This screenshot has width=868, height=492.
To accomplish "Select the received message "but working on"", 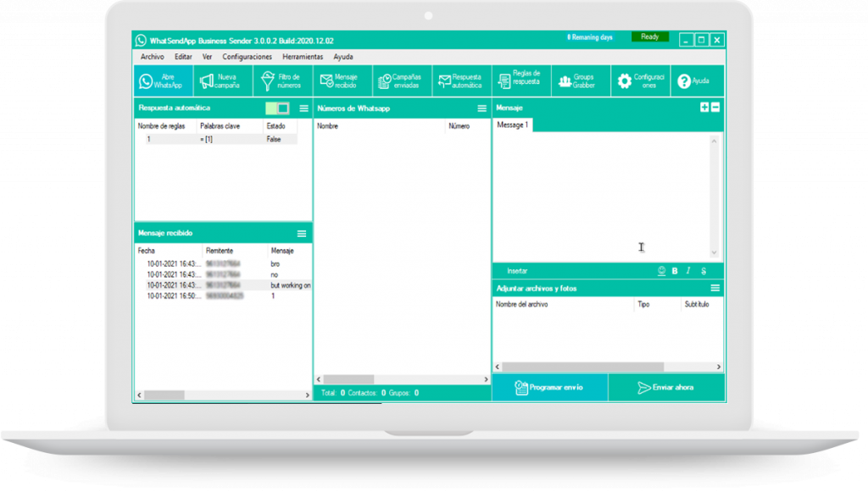I will tap(224, 285).
